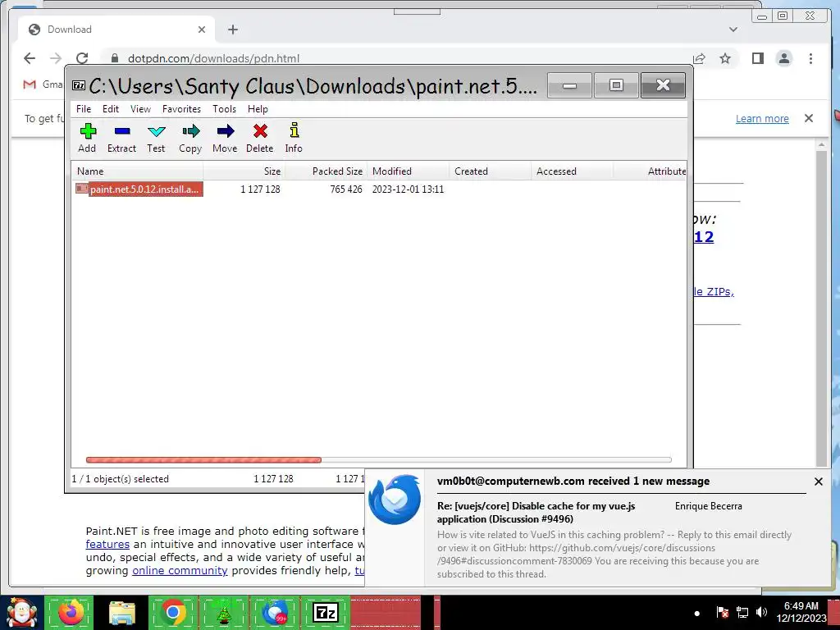Reload the dotpdn.com page
The height and width of the screenshot is (630, 840).
point(82,58)
